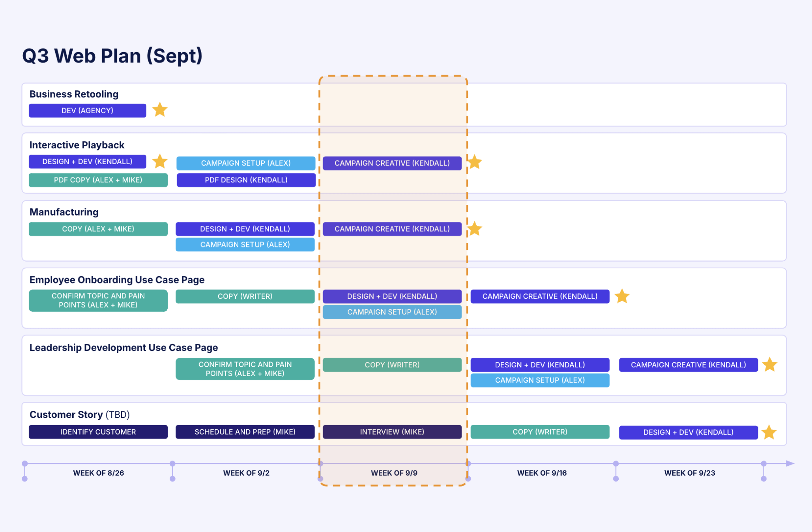
Task: Click the star beside Interactive Playback DESIGN + DEV
Action: pyautogui.click(x=160, y=161)
